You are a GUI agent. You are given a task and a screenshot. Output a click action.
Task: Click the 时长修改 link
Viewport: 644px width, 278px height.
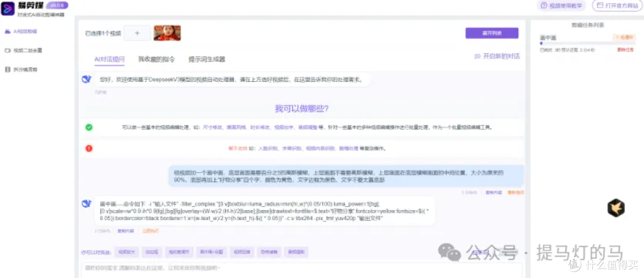pyautogui.click(x=259, y=128)
